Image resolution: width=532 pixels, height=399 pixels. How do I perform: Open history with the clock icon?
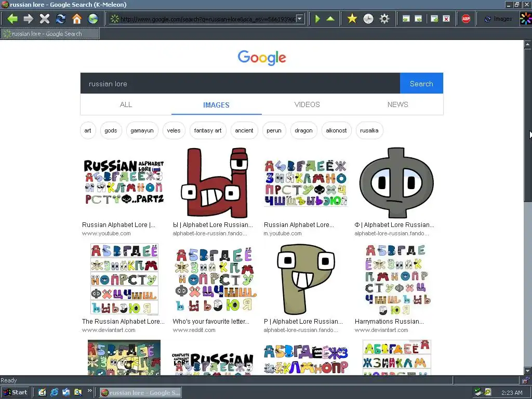(368, 19)
